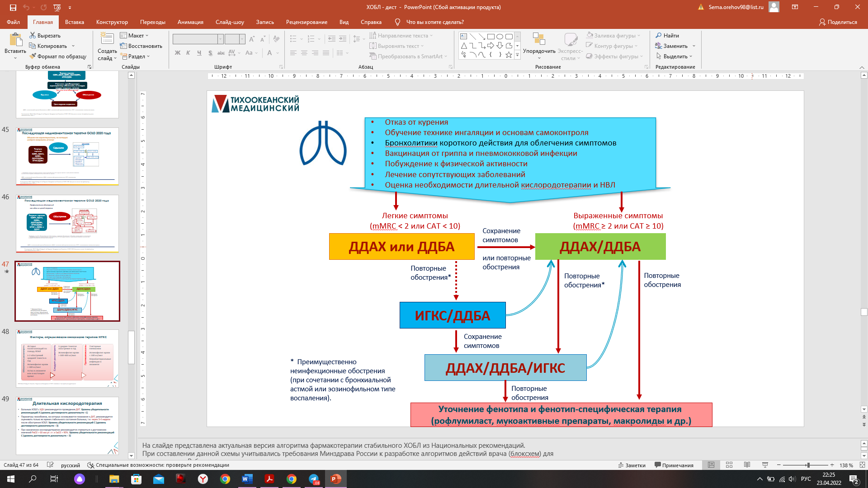Switch to the Анимация tab
The height and width of the screenshot is (488, 868).
coord(190,22)
